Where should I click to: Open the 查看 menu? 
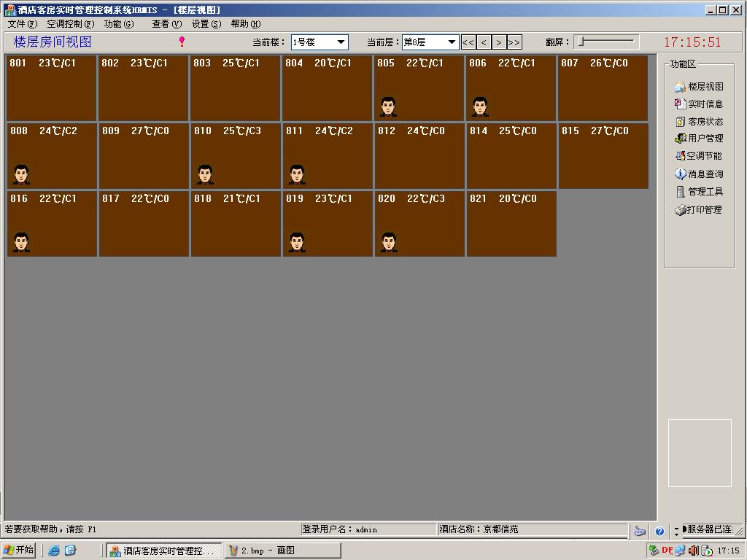point(166,24)
